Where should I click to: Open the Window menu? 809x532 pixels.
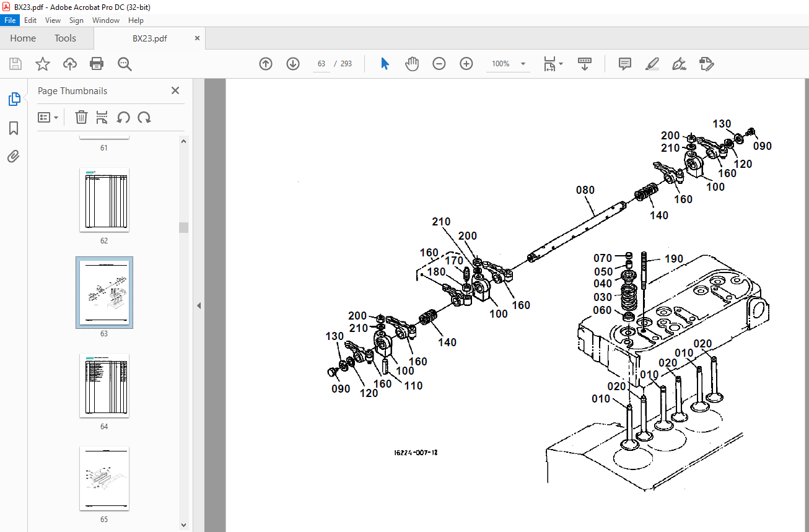pos(106,20)
